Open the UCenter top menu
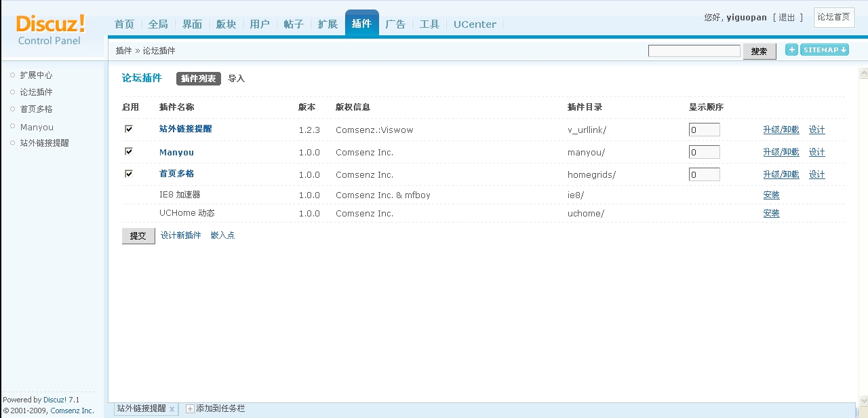Screen dimensions: 868x418 coord(475,24)
